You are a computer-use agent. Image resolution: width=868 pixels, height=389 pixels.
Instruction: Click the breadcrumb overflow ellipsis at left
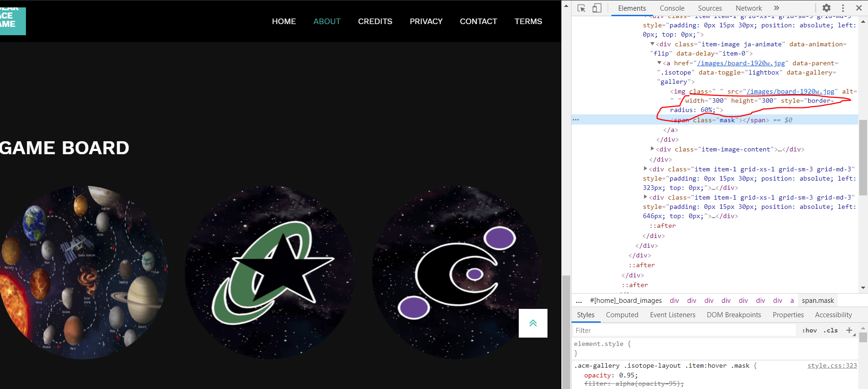coord(579,301)
